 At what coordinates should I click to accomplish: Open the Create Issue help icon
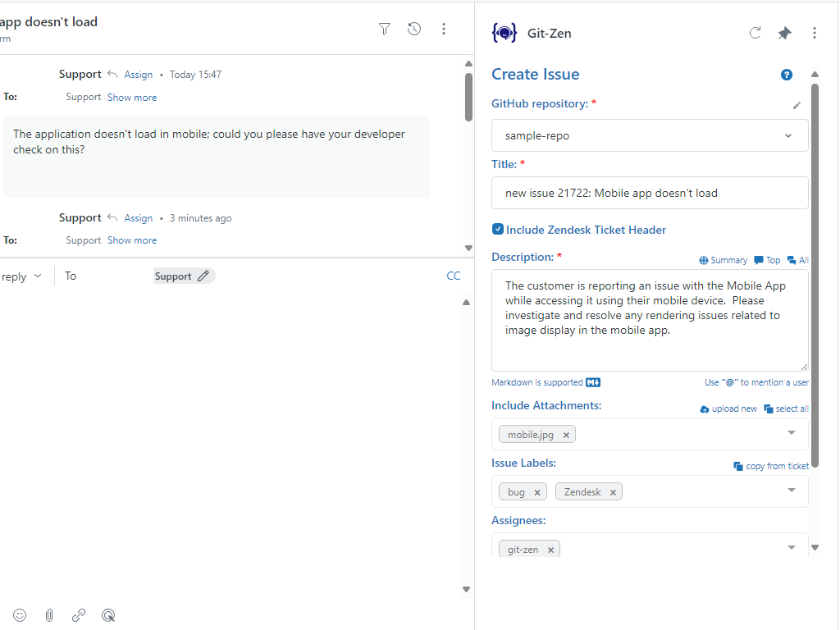click(787, 75)
